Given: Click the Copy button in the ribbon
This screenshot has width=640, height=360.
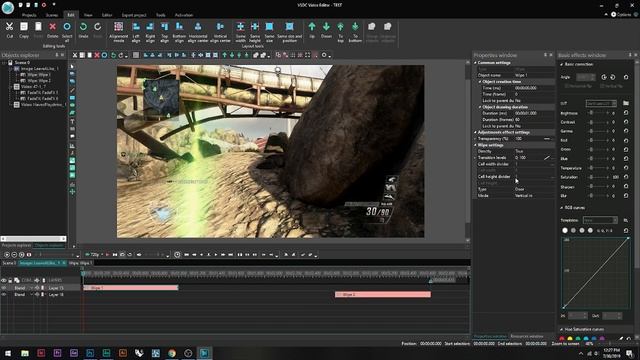Looking at the screenshot, I should tap(24, 30).
